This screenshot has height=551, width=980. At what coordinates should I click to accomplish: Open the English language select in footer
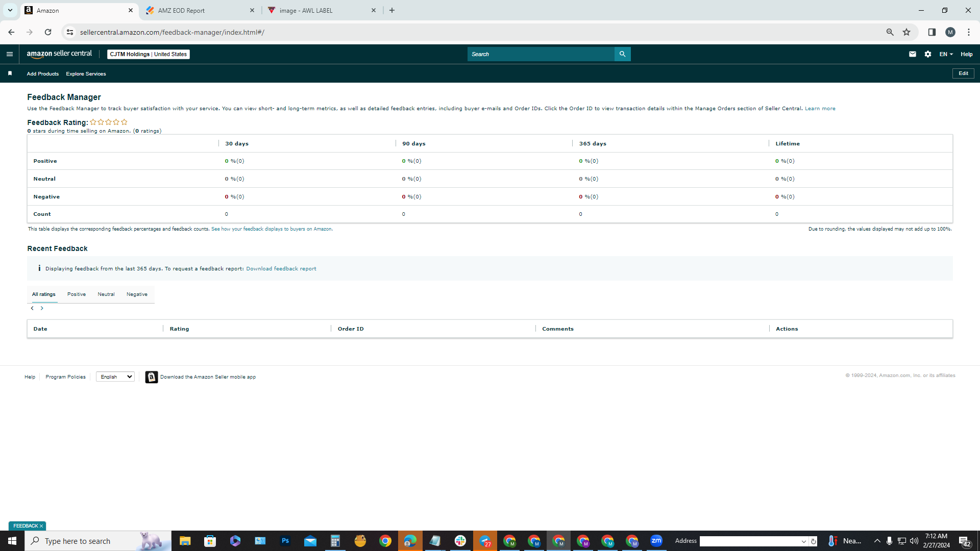[x=115, y=377]
